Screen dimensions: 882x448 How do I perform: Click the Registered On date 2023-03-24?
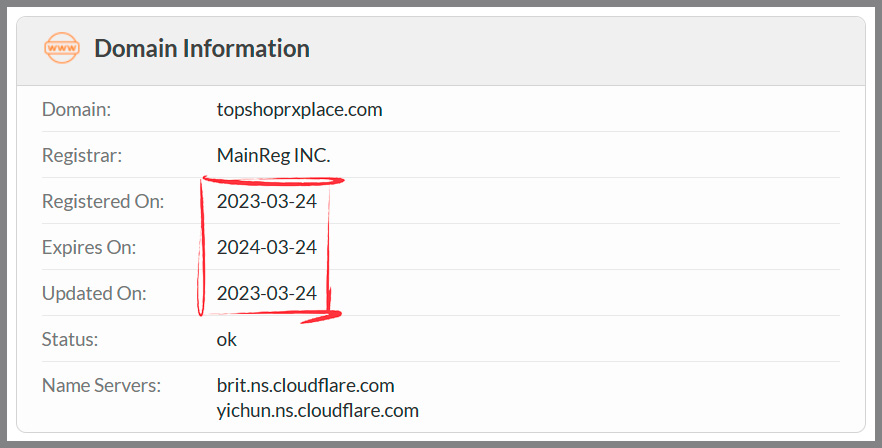(267, 201)
